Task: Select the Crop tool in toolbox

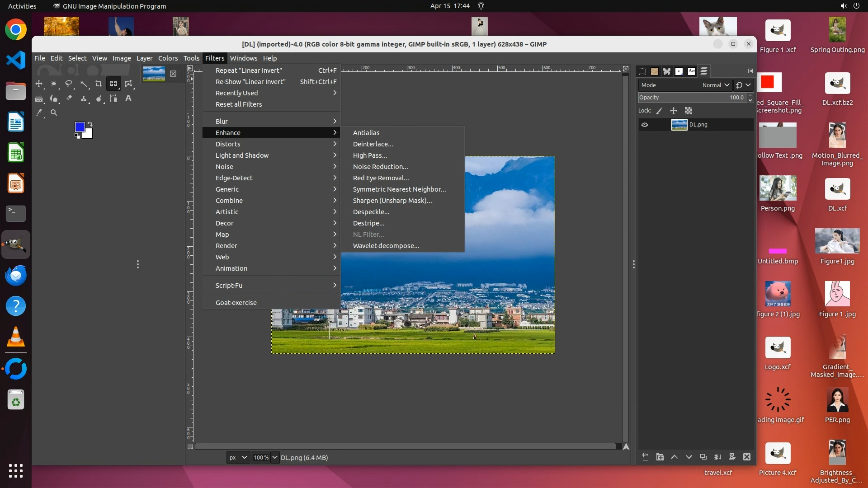Action: [98, 84]
